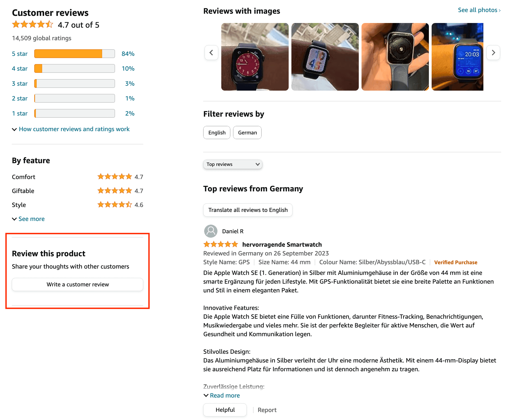Filter reviews by German
The width and height of the screenshot is (522, 420).
click(247, 133)
